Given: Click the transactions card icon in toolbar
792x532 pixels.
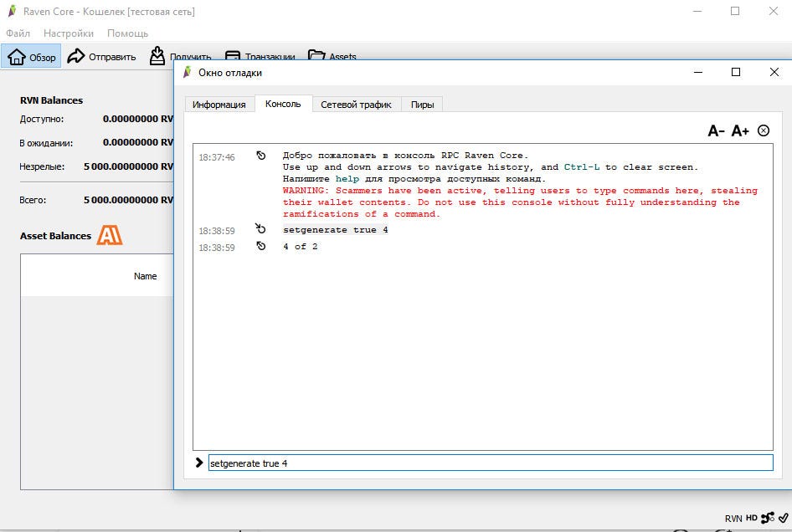Looking at the screenshot, I should (x=233, y=55).
